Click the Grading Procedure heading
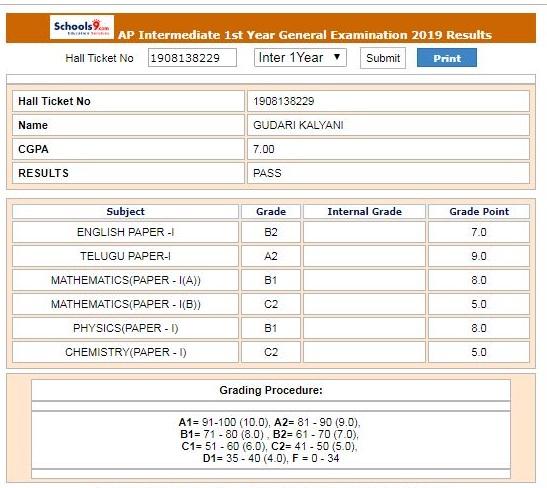The height and width of the screenshot is (488, 547). [x=271, y=390]
